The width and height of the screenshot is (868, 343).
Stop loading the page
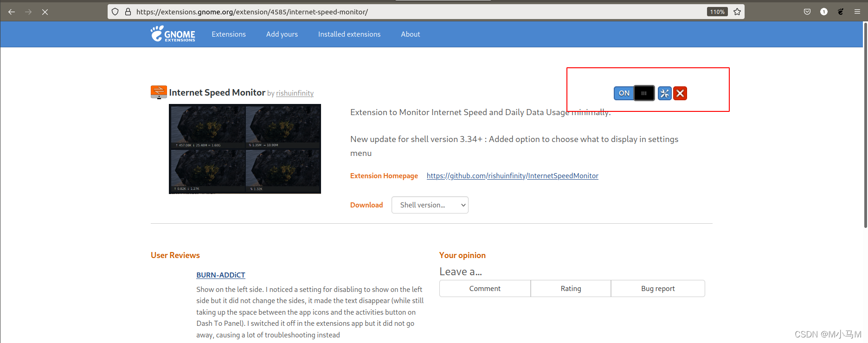point(45,12)
